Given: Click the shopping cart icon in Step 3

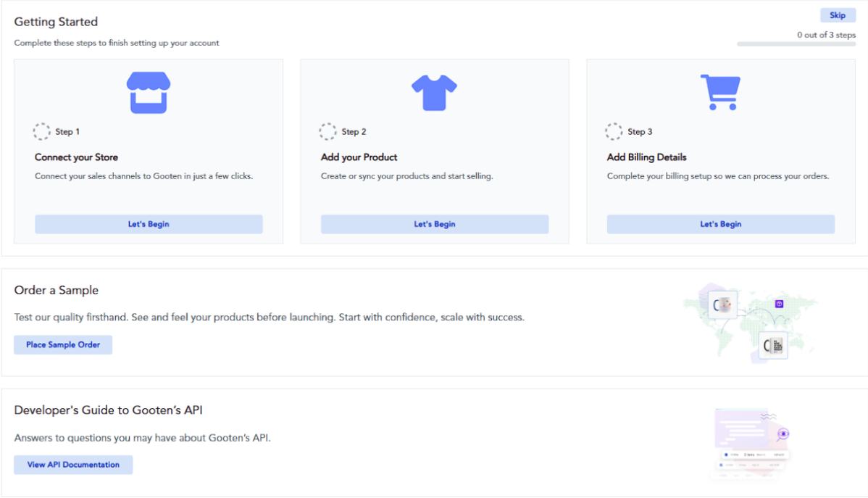Looking at the screenshot, I should 719,93.
